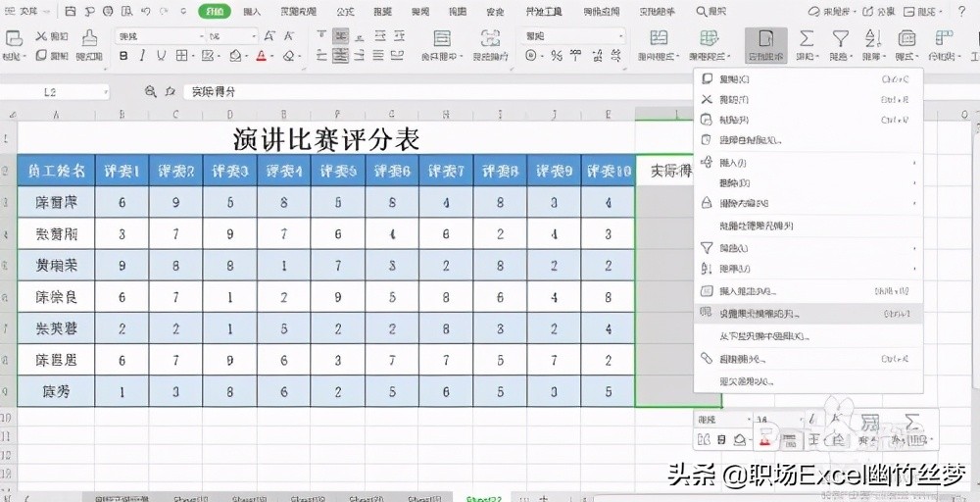
Task: Choose Insert Comment in context menu
Action: (x=808, y=291)
